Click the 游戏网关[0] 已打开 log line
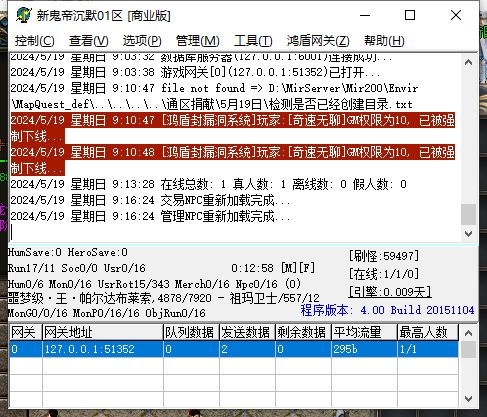 [x=195, y=72]
